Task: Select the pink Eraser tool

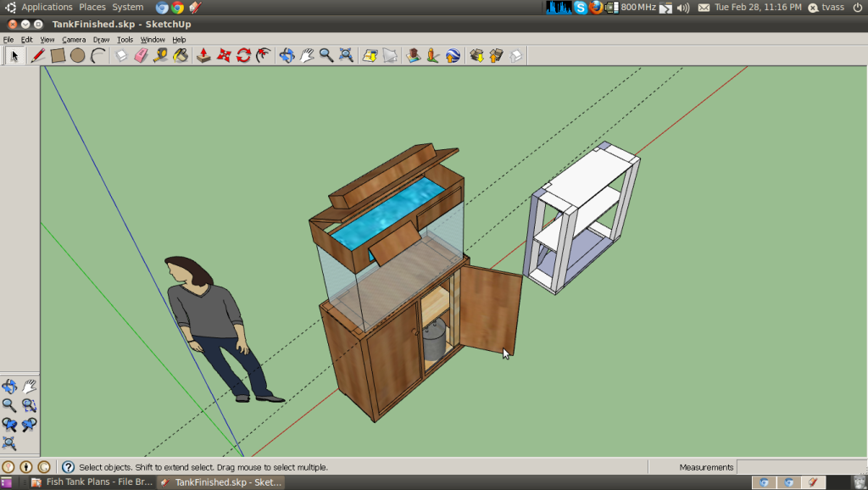Action: [x=141, y=55]
